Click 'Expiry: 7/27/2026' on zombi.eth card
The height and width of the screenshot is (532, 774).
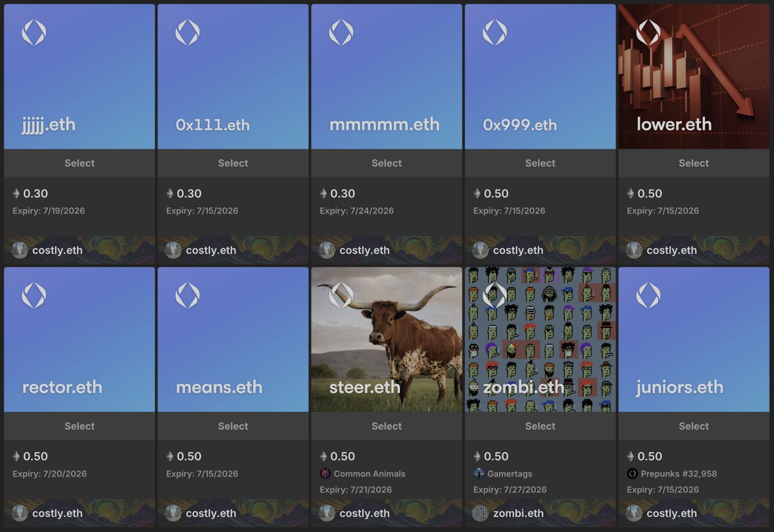[x=510, y=489]
